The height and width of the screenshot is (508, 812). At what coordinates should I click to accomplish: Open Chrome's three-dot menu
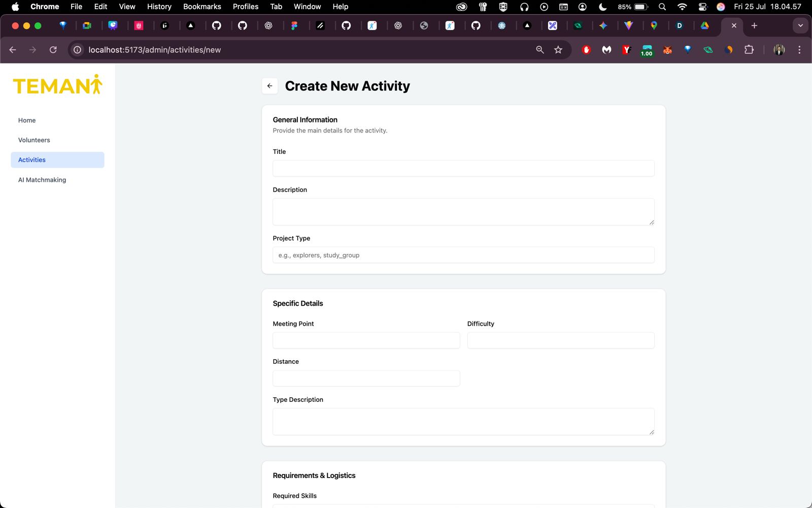click(799, 50)
